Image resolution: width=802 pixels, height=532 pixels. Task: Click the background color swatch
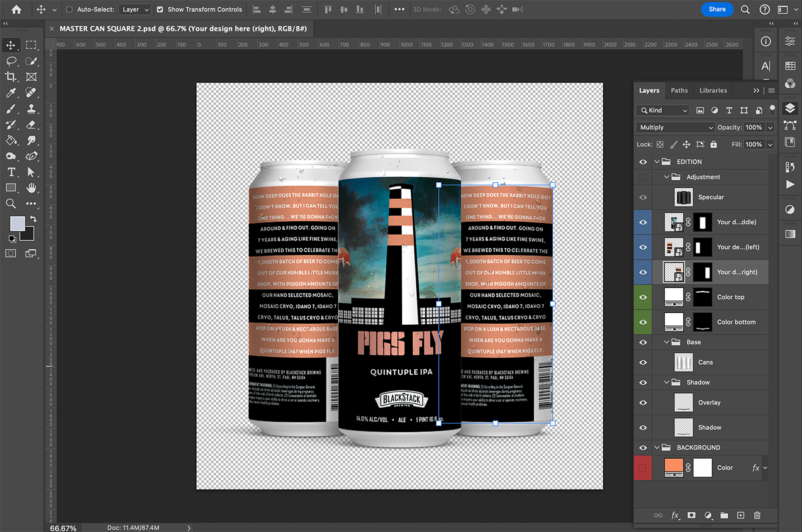(x=28, y=234)
